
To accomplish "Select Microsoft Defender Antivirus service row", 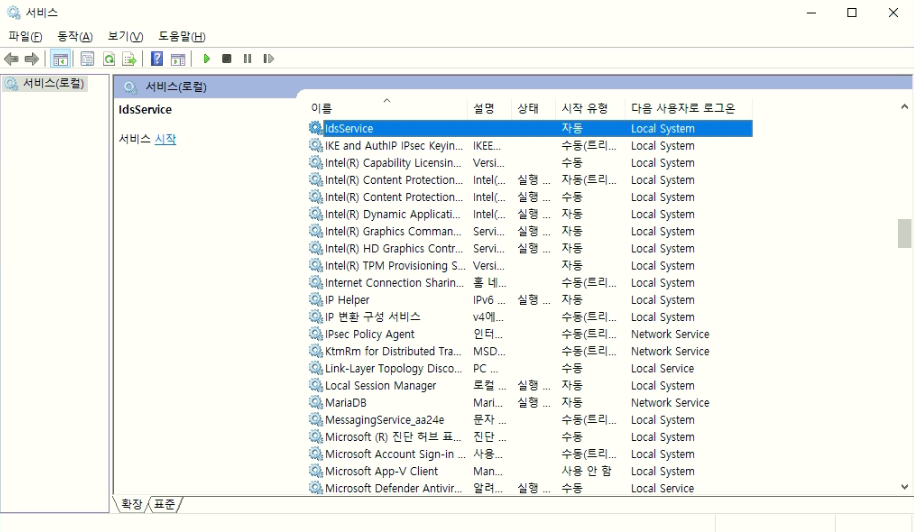I will coord(393,488).
